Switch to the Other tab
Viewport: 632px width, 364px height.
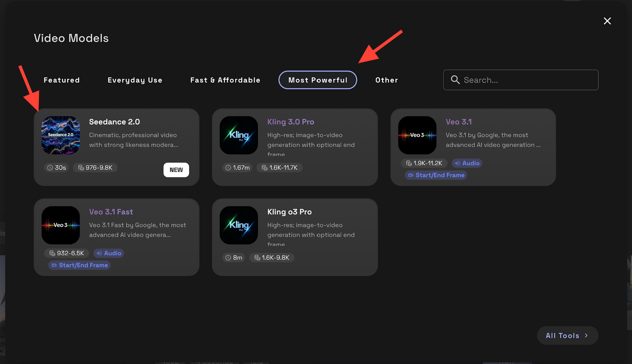click(387, 80)
